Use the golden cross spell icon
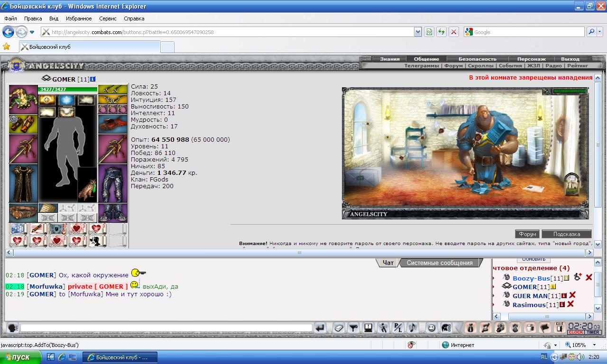Viewport: 607px width, 364px height. pos(47,100)
